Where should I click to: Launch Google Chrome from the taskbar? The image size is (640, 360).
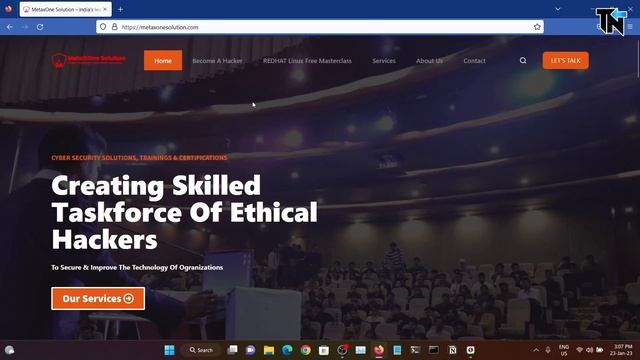coord(305,350)
